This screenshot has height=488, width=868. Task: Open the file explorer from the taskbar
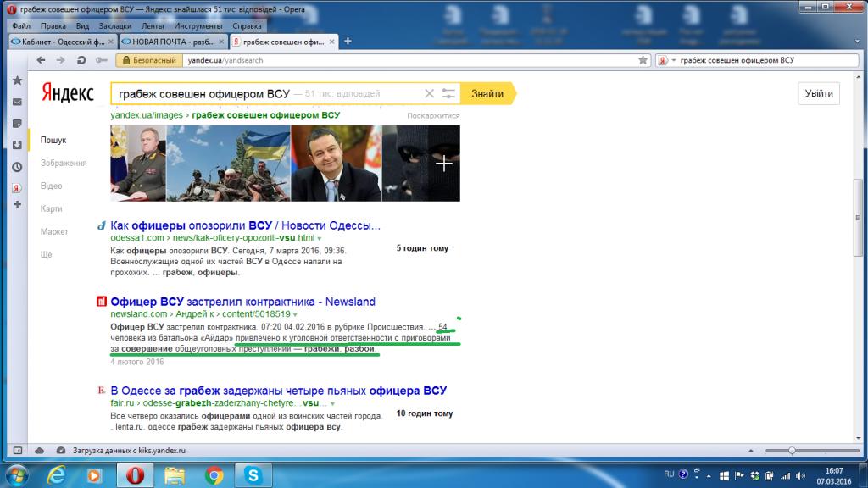click(x=175, y=475)
